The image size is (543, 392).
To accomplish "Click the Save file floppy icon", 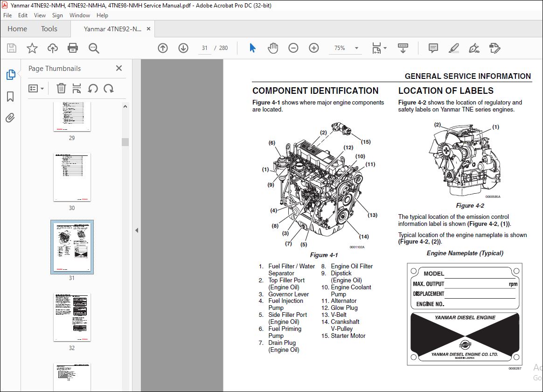I will [11, 48].
